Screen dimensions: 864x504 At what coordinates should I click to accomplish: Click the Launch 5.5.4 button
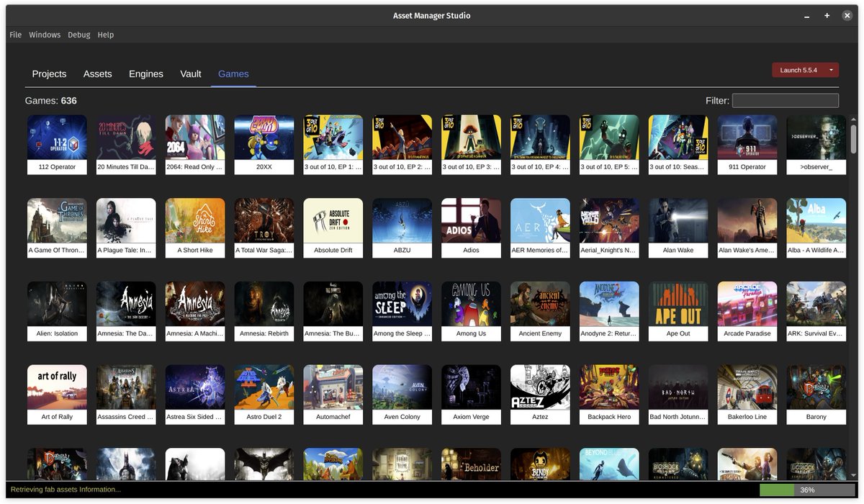798,70
